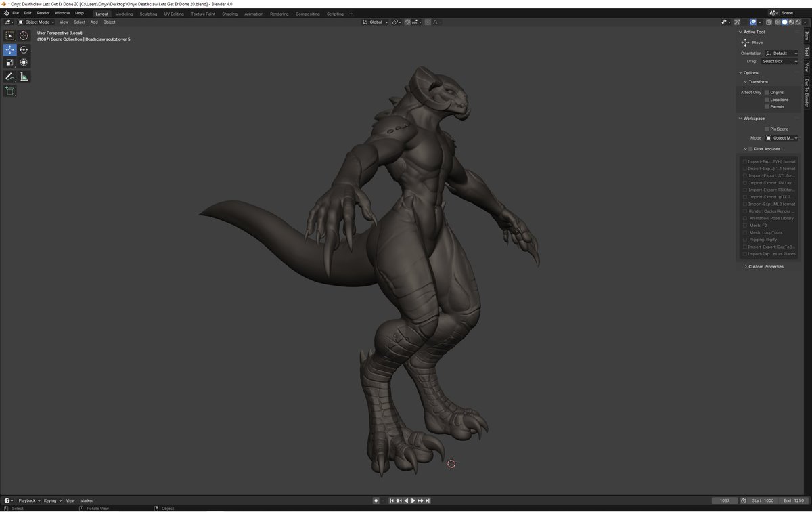Jump to timeline end frame
Image resolution: width=812 pixels, height=512 pixels.
pos(428,500)
